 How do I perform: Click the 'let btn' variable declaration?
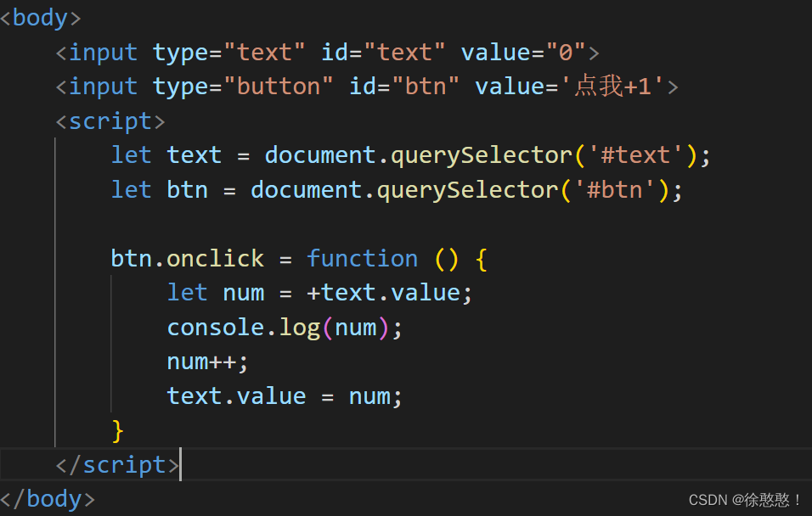(160, 190)
